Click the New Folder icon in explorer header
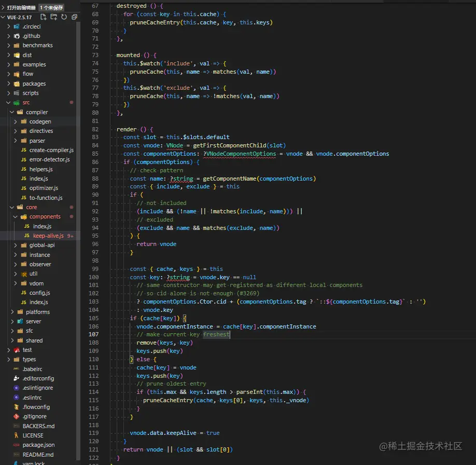This screenshot has width=476, height=465. click(x=54, y=17)
